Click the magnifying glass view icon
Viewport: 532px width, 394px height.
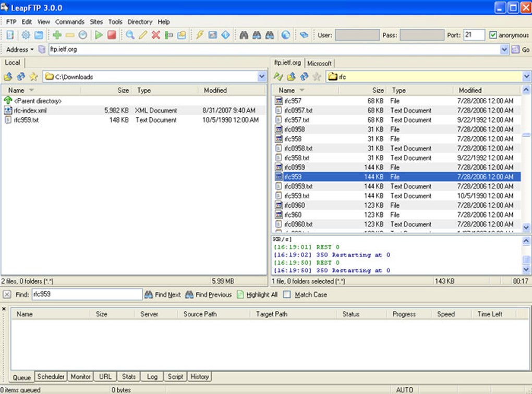[x=130, y=35]
